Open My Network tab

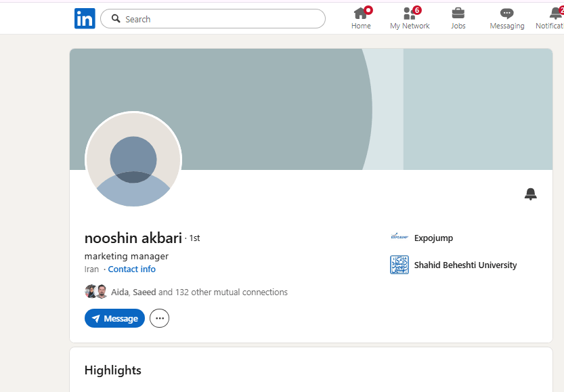410,18
